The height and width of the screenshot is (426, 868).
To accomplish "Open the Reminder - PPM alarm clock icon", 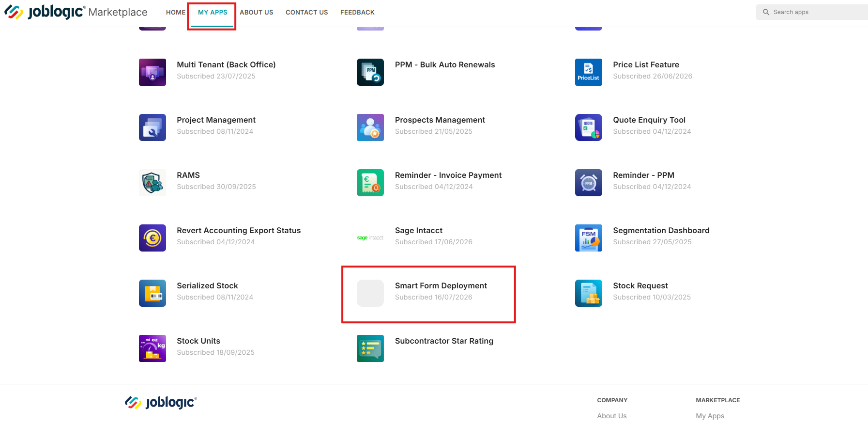I will point(589,183).
